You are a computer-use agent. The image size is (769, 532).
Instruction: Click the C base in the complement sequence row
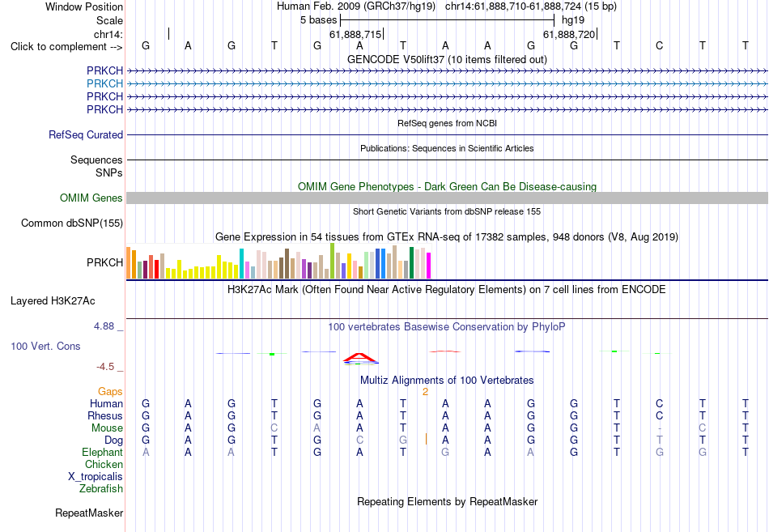[659, 45]
